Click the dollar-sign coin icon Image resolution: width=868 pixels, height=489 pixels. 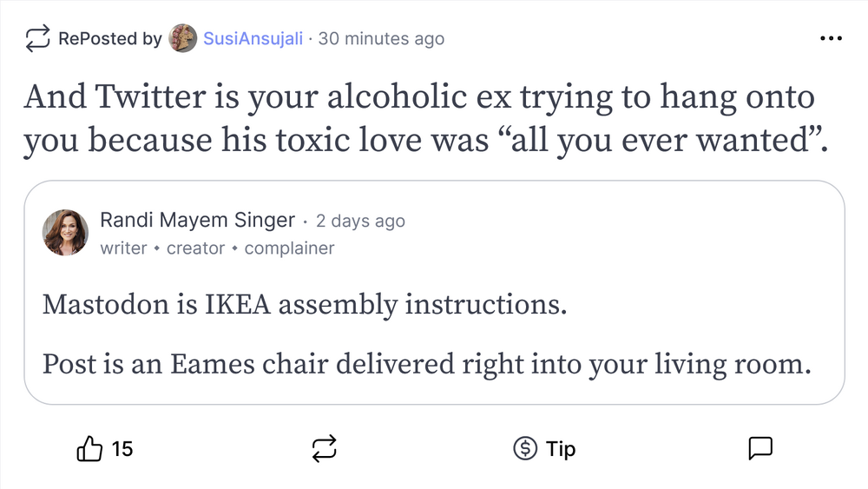pos(524,449)
